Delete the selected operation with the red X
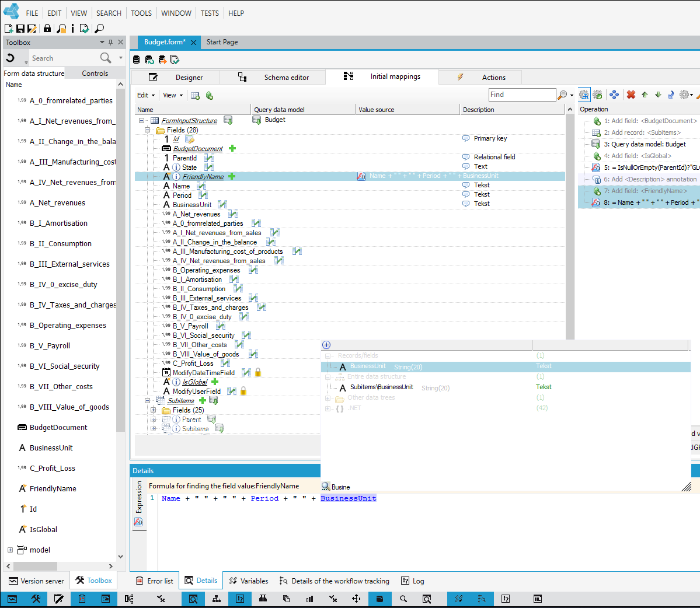700x608 pixels. 631,95
